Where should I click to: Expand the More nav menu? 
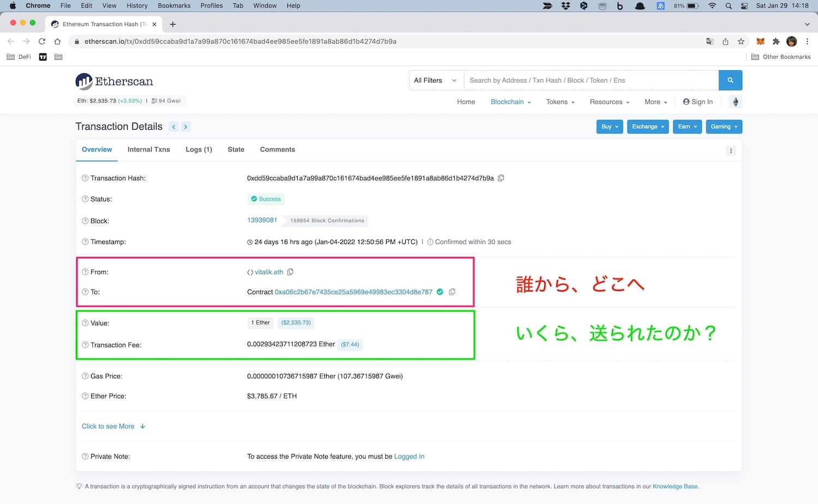pyautogui.click(x=655, y=102)
